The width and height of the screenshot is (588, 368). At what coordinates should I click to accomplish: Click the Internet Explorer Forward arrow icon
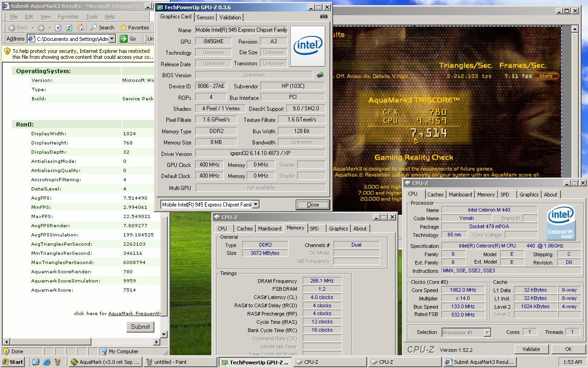pos(41,28)
